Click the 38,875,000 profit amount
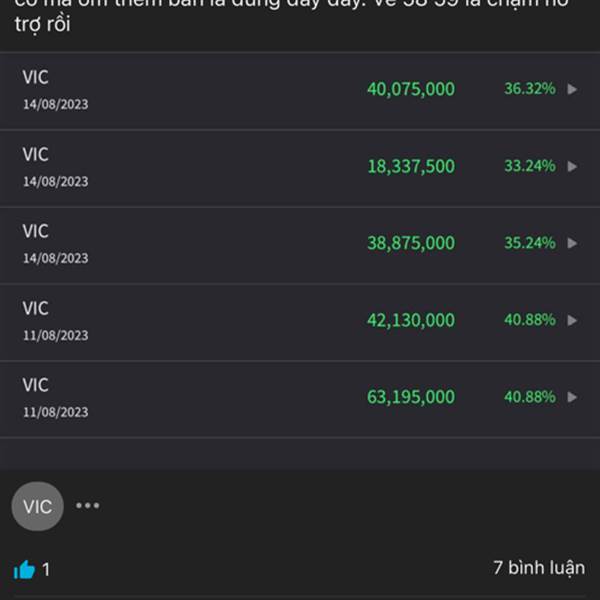 coord(411,243)
